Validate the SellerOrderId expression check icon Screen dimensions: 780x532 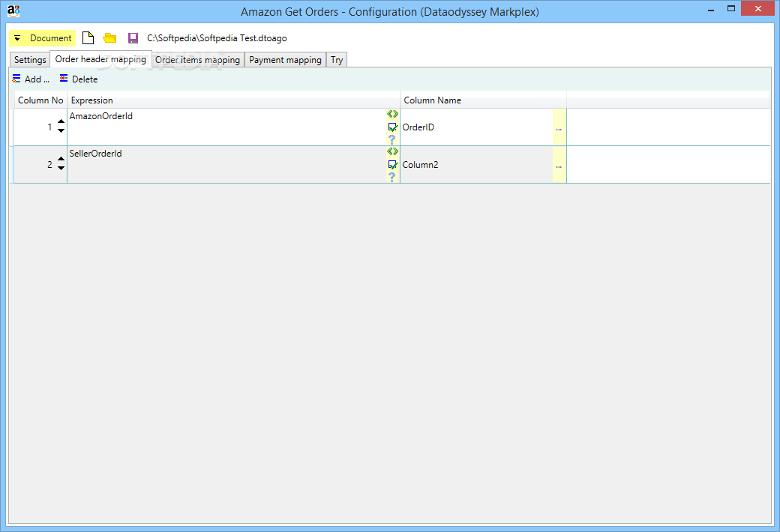(392, 165)
